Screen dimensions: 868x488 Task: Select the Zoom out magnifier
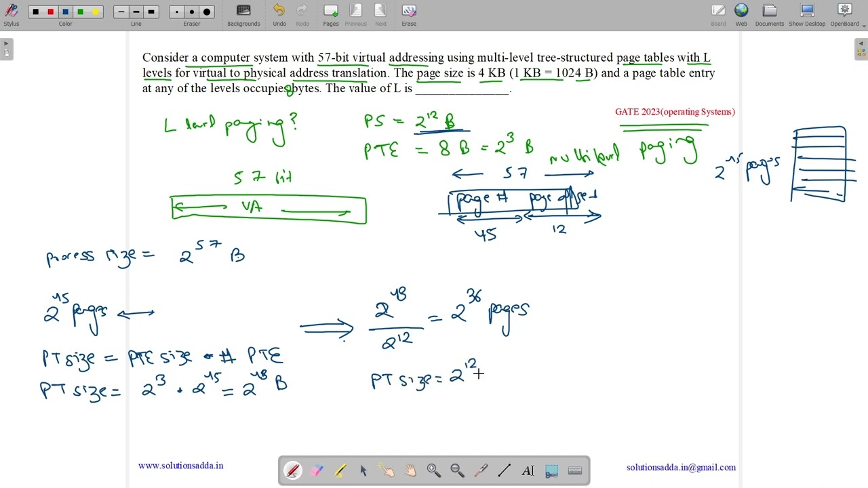458,470
